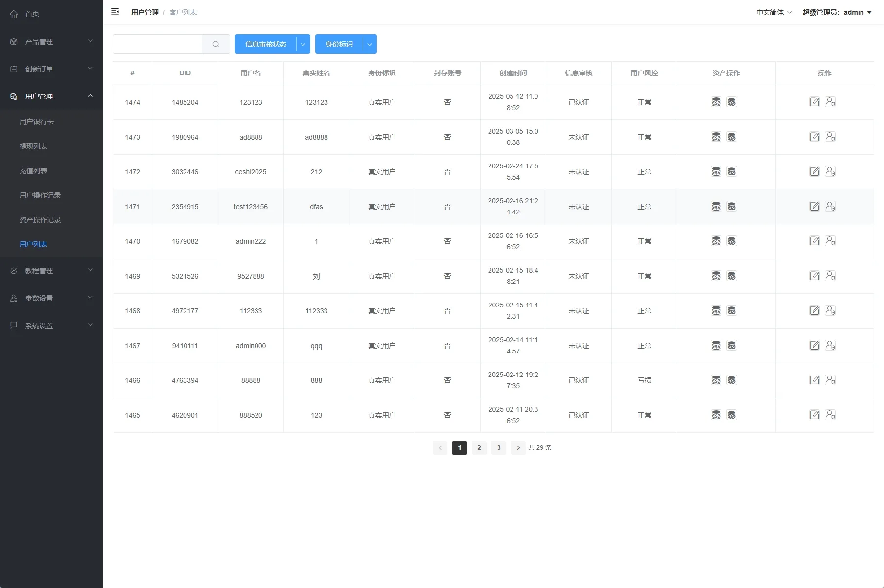Click the sidebar collapse icon next to 用户管理 breadcrumb
The image size is (884, 588).
pos(115,12)
